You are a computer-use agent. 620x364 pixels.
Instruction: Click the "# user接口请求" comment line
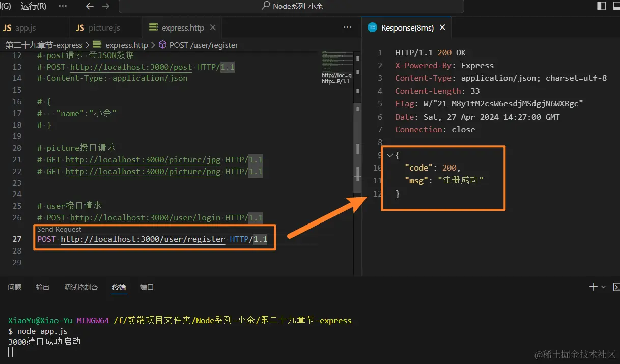69,206
